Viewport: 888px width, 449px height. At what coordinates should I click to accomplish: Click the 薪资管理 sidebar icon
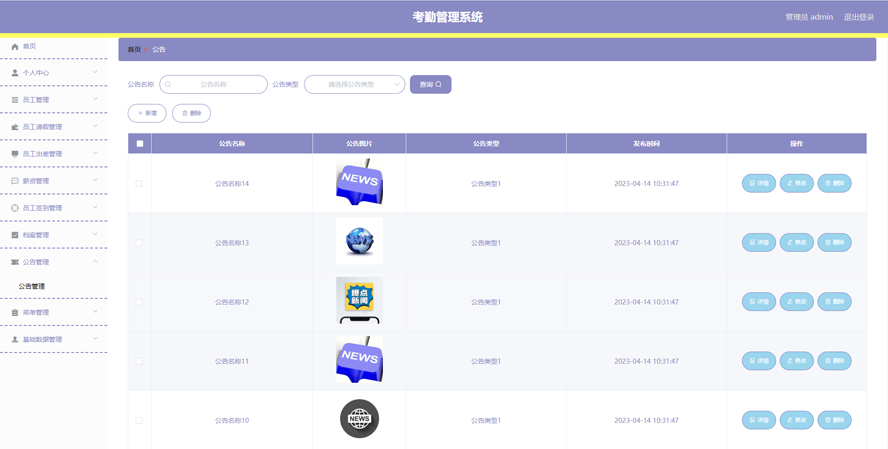(15, 181)
